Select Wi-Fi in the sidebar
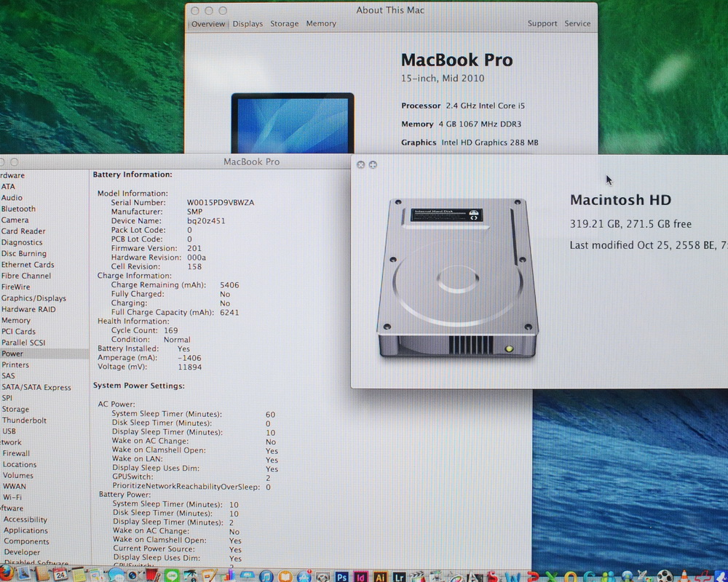The image size is (728, 582). click(x=12, y=497)
